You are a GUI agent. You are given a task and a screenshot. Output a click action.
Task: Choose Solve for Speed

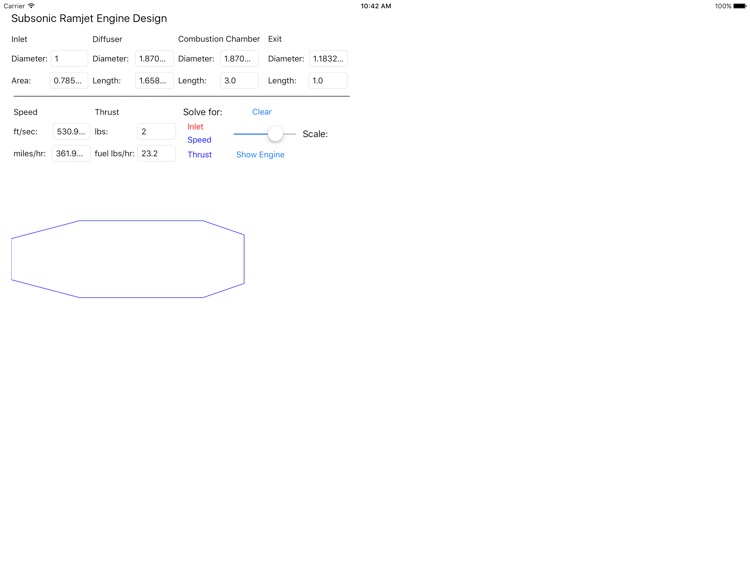click(x=199, y=140)
